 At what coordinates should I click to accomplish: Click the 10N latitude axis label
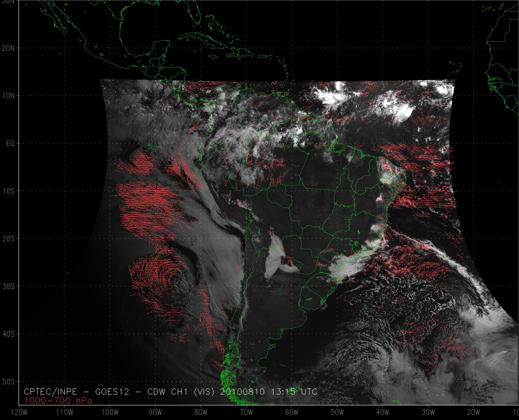8,96
